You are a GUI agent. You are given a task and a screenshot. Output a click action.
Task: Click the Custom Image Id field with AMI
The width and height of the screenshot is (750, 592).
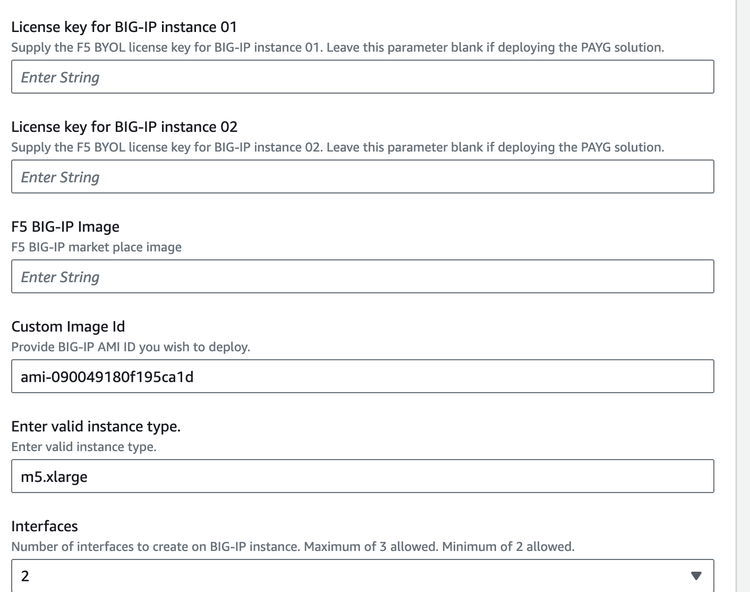362,377
